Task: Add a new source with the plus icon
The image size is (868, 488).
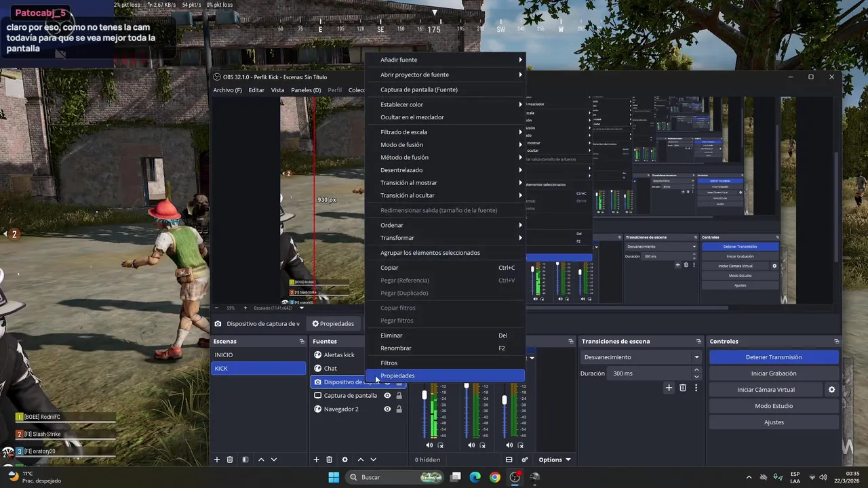Action: click(x=316, y=460)
